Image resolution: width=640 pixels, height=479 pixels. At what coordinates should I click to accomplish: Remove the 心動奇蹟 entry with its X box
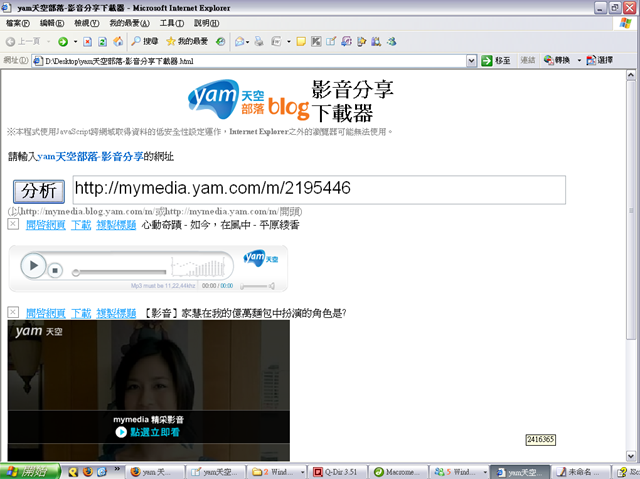pos(13,224)
